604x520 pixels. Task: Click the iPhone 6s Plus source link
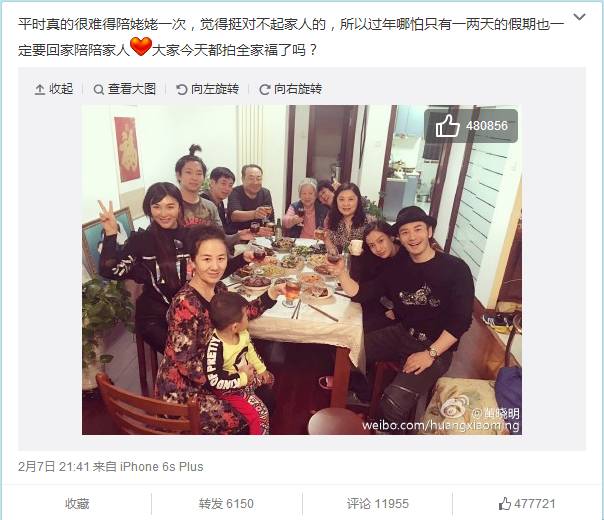pos(162,467)
